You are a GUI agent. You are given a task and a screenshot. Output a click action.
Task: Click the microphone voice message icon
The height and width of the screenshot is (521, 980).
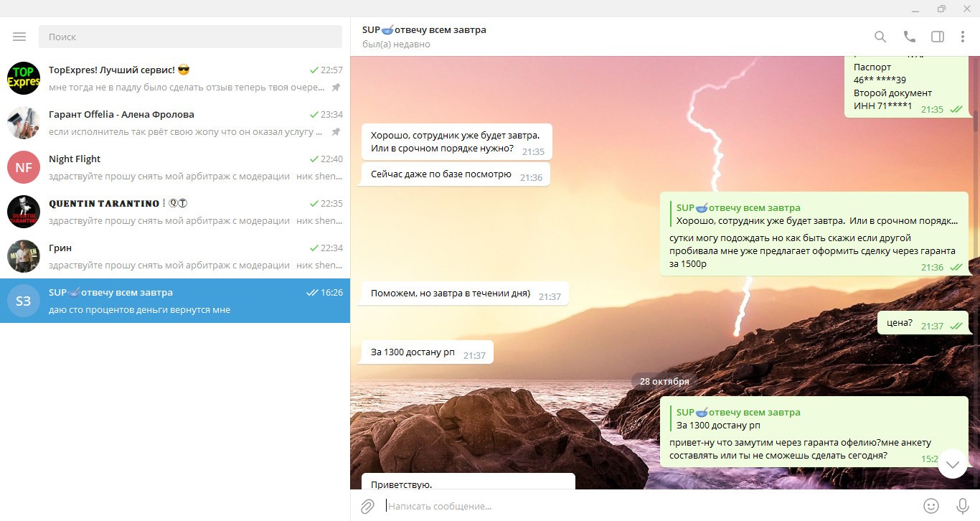click(x=962, y=506)
